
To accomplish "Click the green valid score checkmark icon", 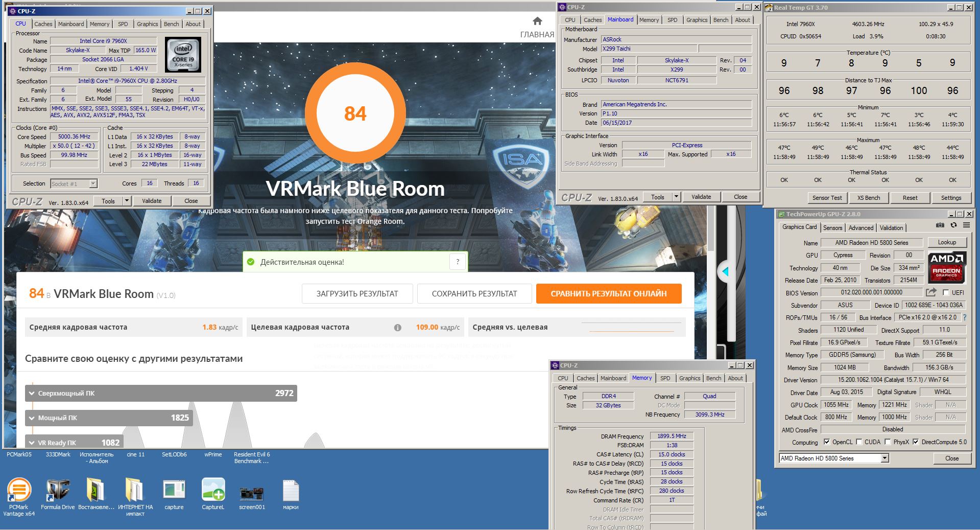I will pyautogui.click(x=250, y=262).
